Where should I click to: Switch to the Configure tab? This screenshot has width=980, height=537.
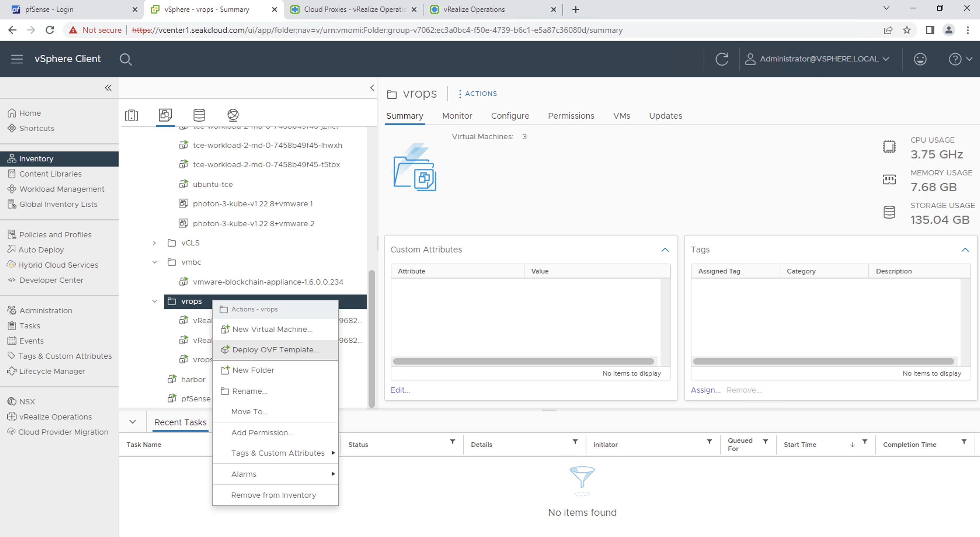[510, 116]
